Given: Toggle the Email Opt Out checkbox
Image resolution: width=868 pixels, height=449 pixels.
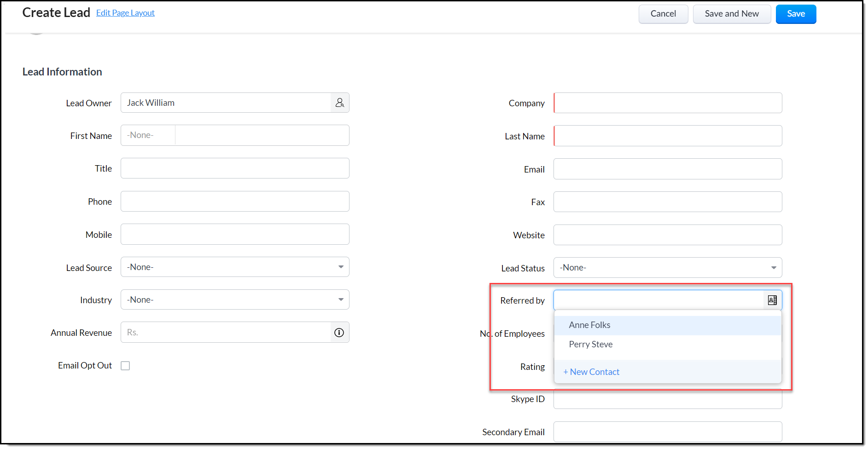Looking at the screenshot, I should tap(125, 366).
